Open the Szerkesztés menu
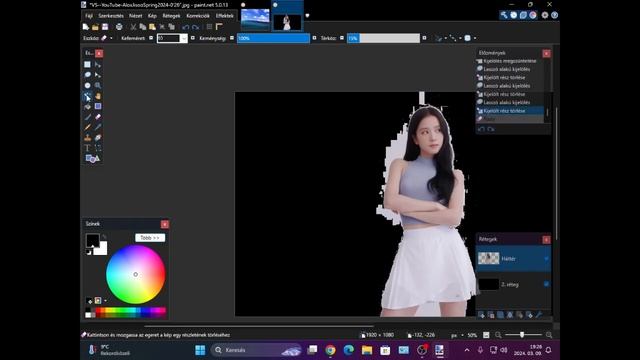This screenshot has width=640, height=360. click(111, 16)
